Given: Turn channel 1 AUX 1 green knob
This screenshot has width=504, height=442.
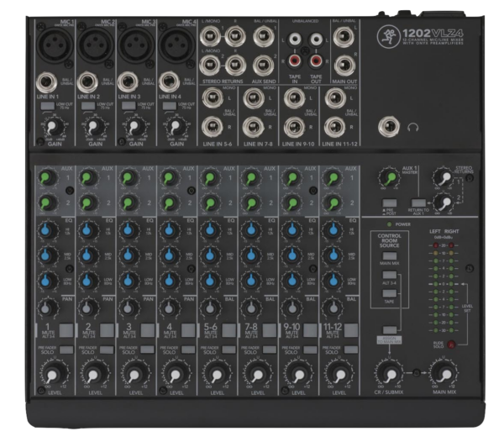Looking at the screenshot, I should 48,178.
